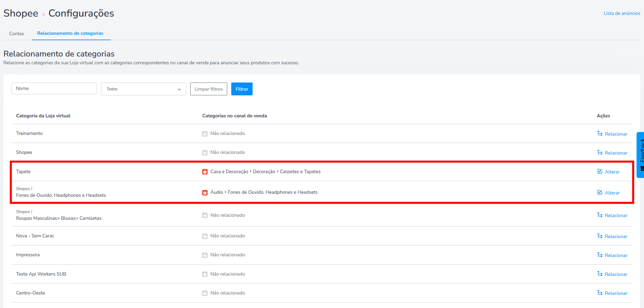
Task: Click the Relacionar icon for Nova - Sem Carac
Action: [600, 236]
